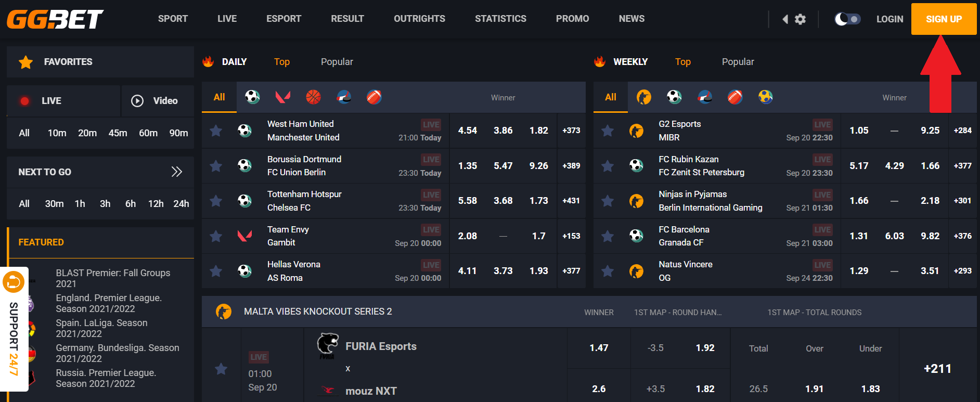Pick odds 1.47 for FURIA Esports winner

[x=599, y=348]
